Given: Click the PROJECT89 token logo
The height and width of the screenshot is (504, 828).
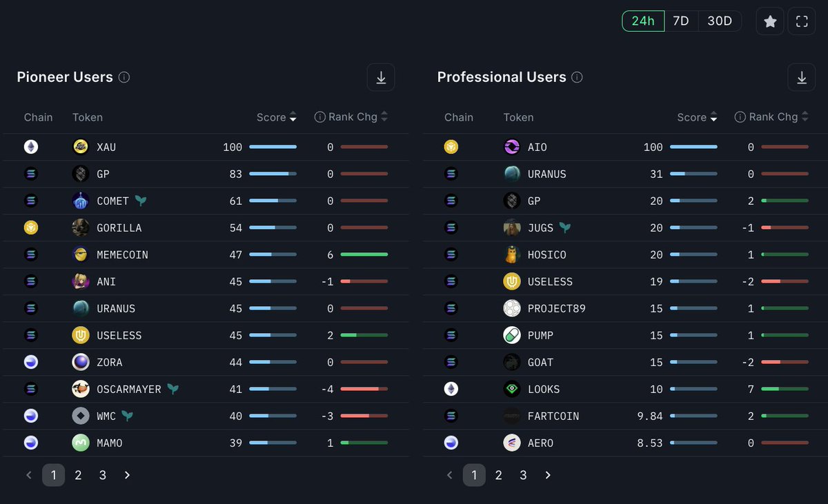Looking at the screenshot, I should point(512,308).
